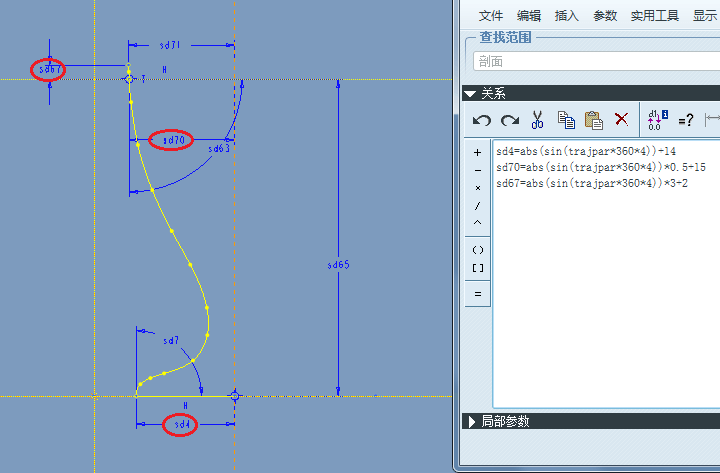Click the evaluate expression =? icon
Image resolution: width=720 pixels, height=473 pixels.
tap(686, 120)
